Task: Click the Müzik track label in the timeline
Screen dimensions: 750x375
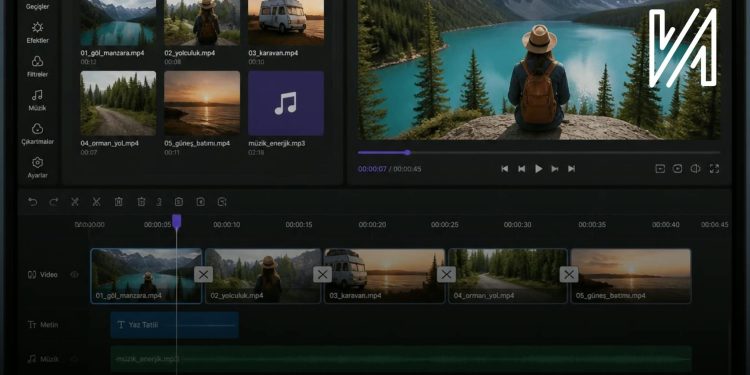Action: point(49,359)
